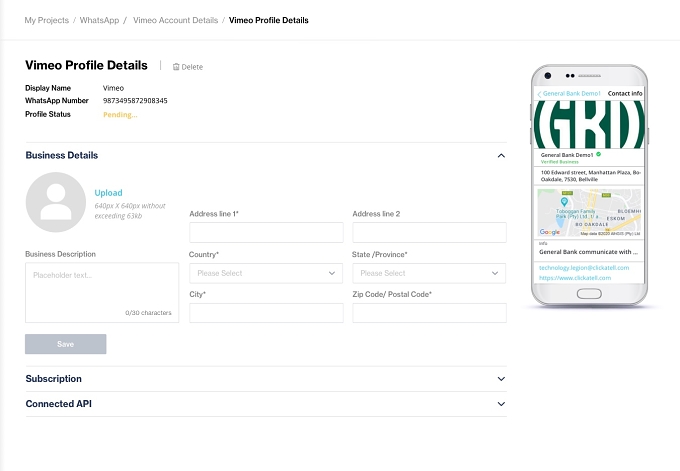The image size is (680, 471).
Task: Open the State/Province dropdown
Action: 429,273
